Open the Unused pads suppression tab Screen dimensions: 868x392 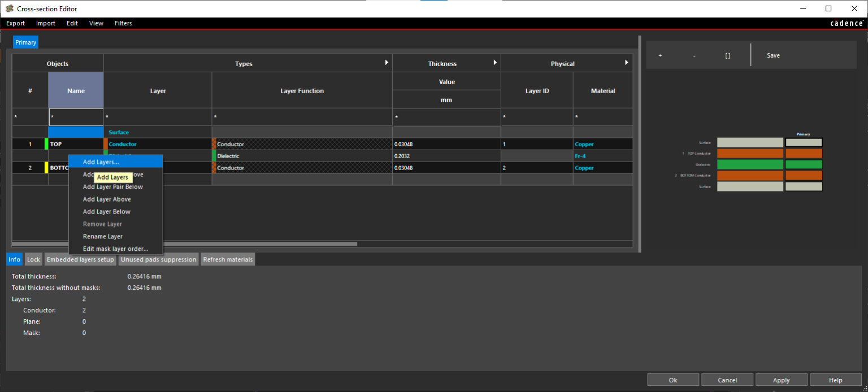(x=159, y=259)
